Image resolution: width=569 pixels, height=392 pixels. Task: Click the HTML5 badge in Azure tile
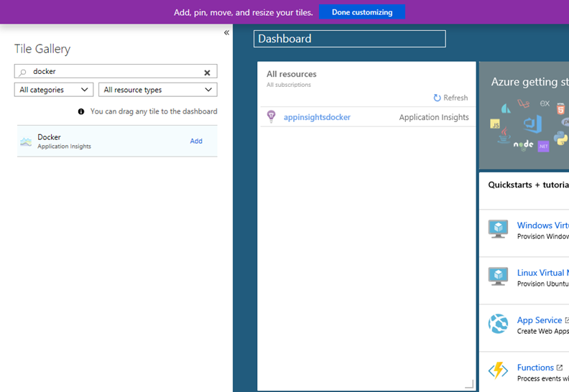click(560, 108)
